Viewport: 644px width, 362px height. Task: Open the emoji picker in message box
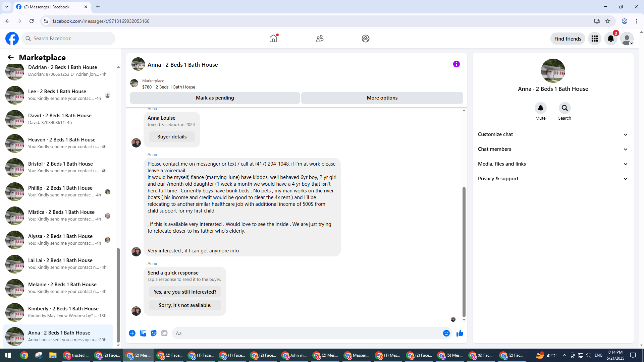tap(446, 333)
